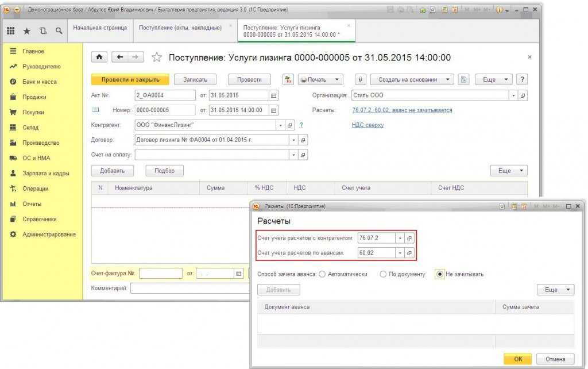Add document to favorites star

point(157,57)
